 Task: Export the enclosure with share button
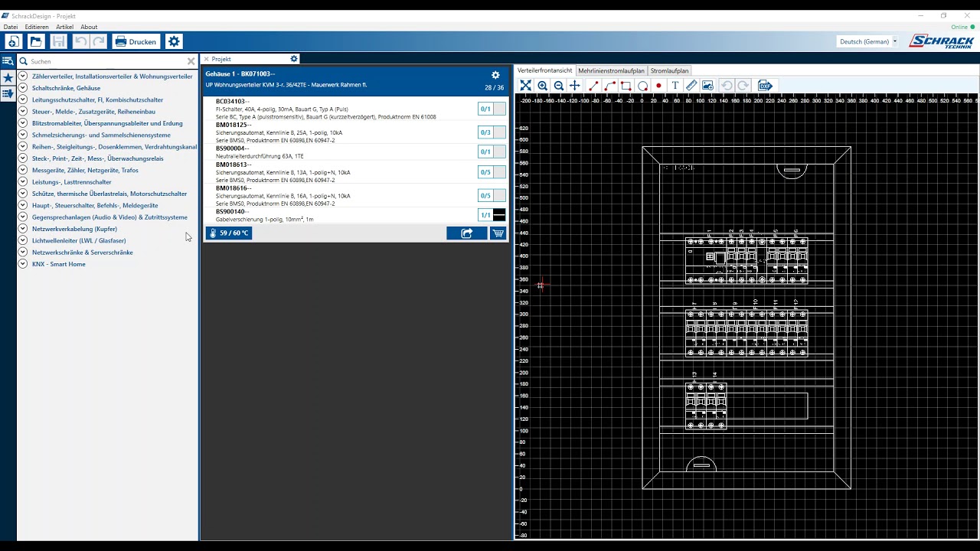(x=466, y=233)
